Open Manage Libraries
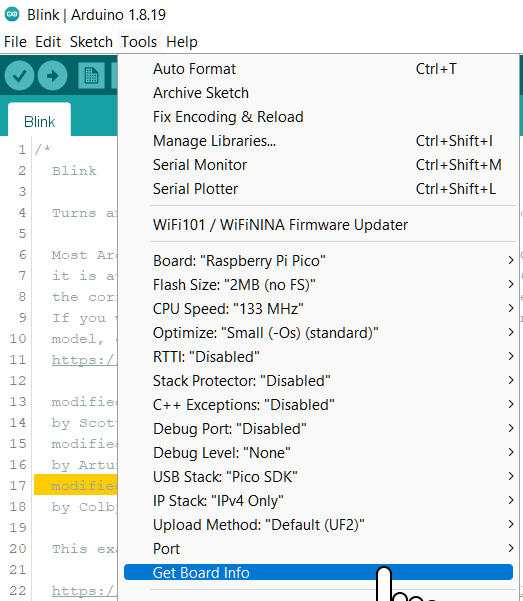 pyautogui.click(x=318, y=141)
